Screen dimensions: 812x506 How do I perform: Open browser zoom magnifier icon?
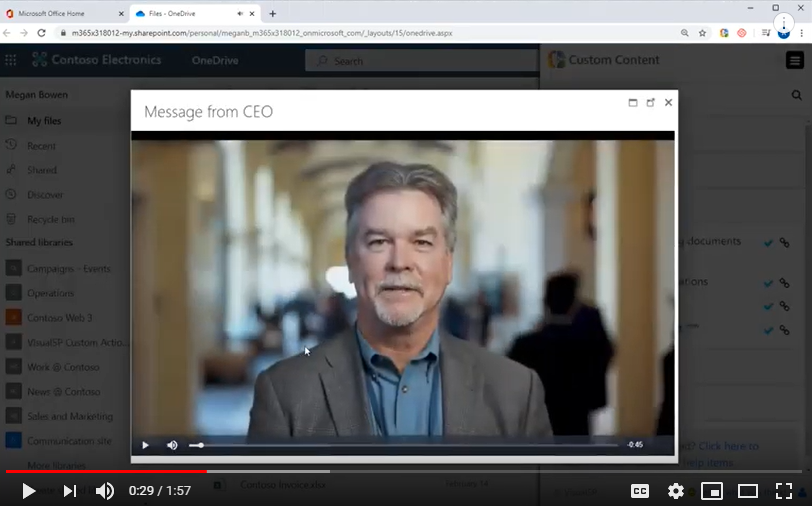point(685,33)
